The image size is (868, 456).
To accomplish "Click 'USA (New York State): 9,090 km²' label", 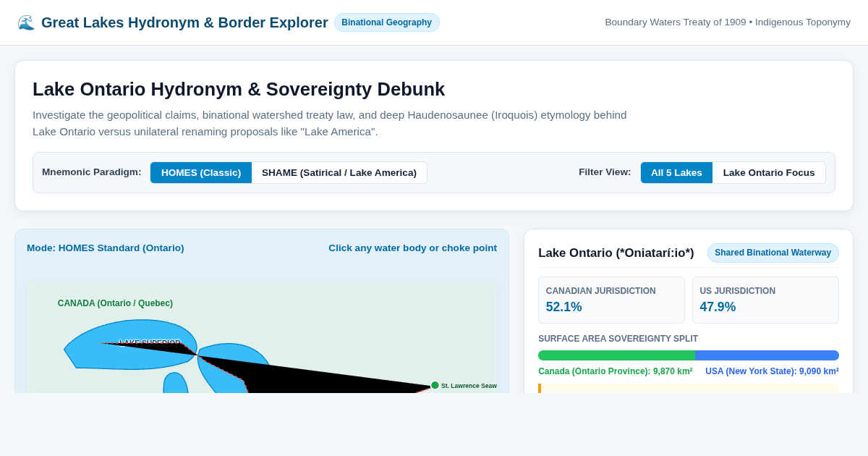I will point(772,371).
